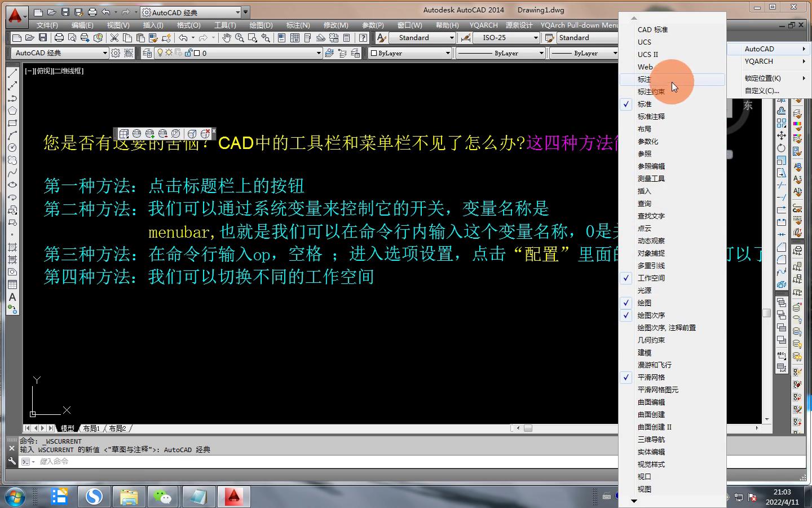The image size is (812, 508).
Task: Select the Line draw tool
Action: tap(12, 73)
